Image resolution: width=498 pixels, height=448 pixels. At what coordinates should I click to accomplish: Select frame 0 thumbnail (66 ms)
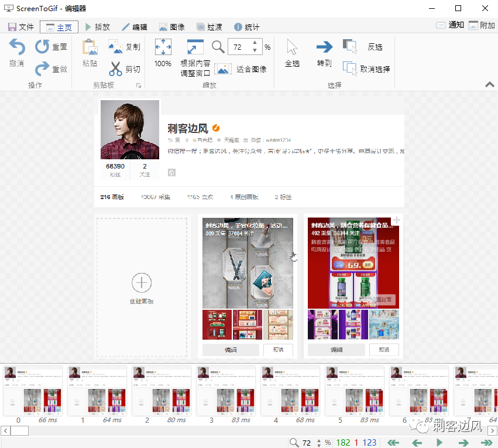point(33,391)
